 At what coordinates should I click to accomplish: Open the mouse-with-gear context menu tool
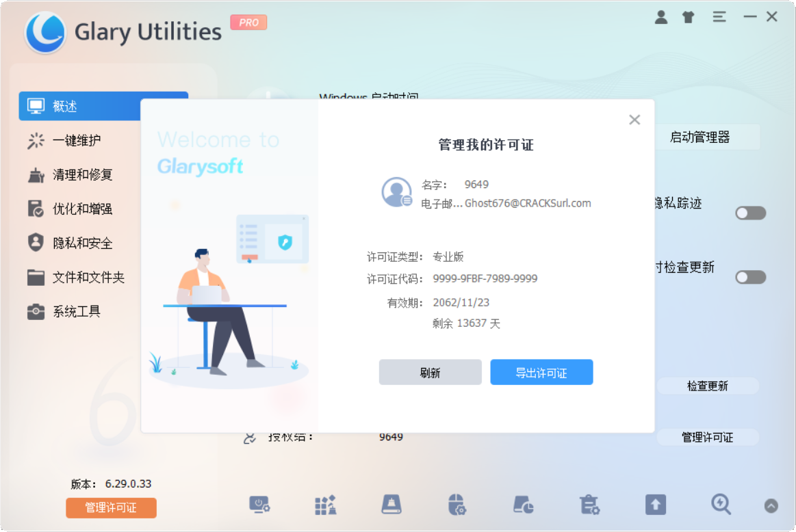click(457, 505)
